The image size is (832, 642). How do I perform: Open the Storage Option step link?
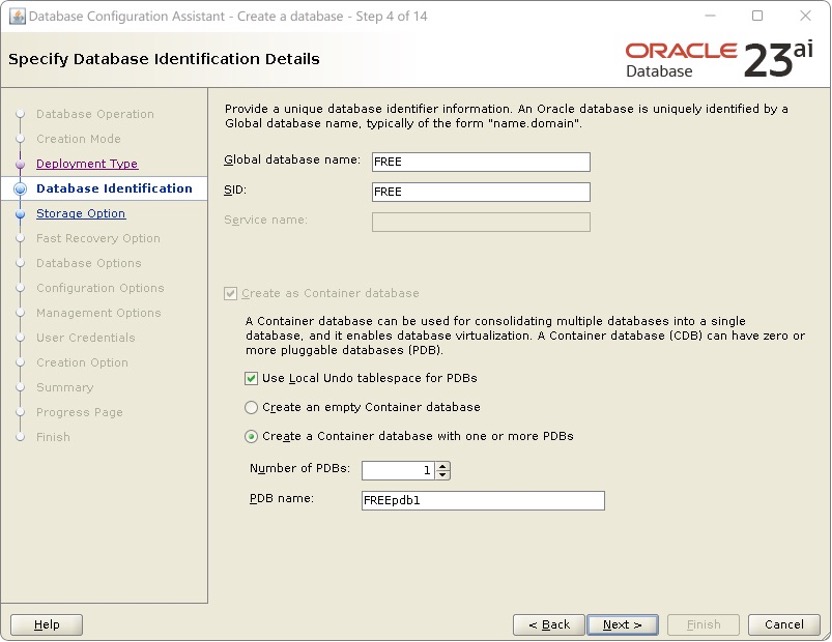[81, 214]
